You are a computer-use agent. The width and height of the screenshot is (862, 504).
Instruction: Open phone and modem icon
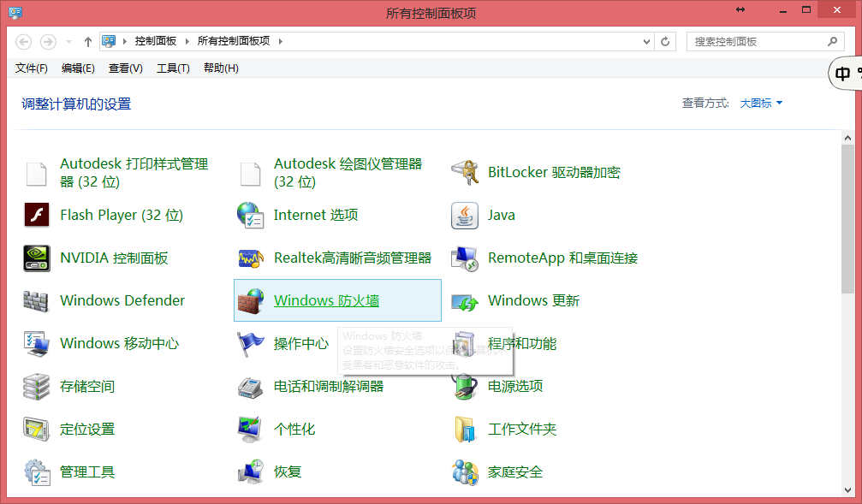click(x=251, y=387)
